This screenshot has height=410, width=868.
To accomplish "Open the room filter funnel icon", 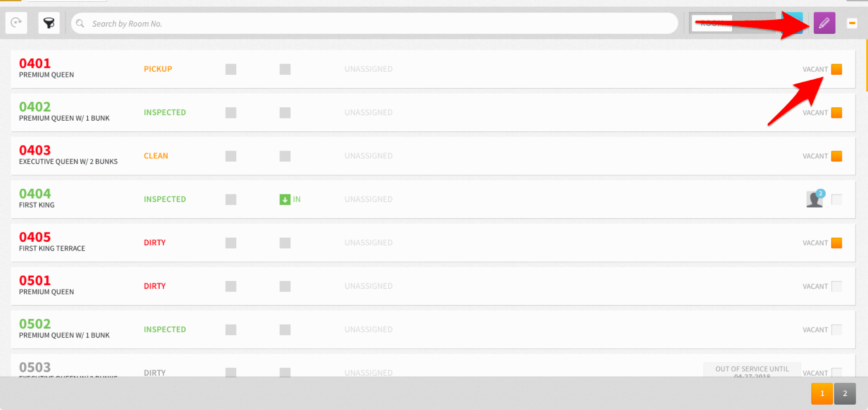I will [x=49, y=23].
